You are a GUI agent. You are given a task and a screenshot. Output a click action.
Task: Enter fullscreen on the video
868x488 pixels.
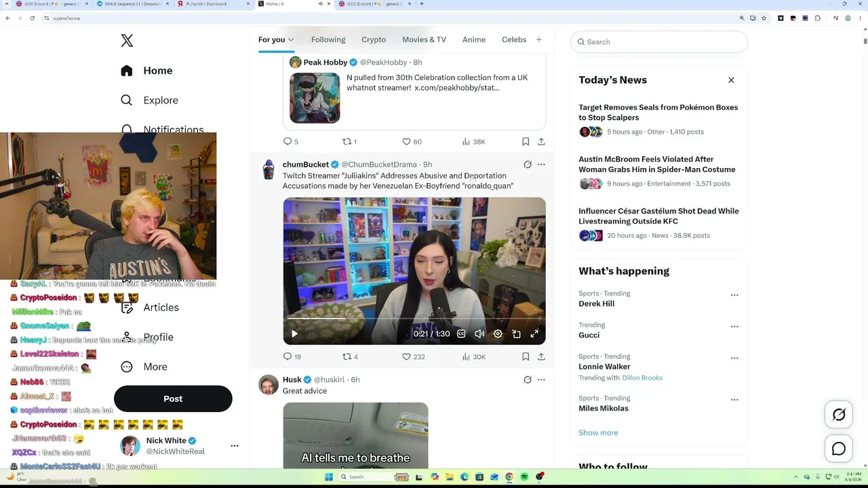(x=534, y=333)
